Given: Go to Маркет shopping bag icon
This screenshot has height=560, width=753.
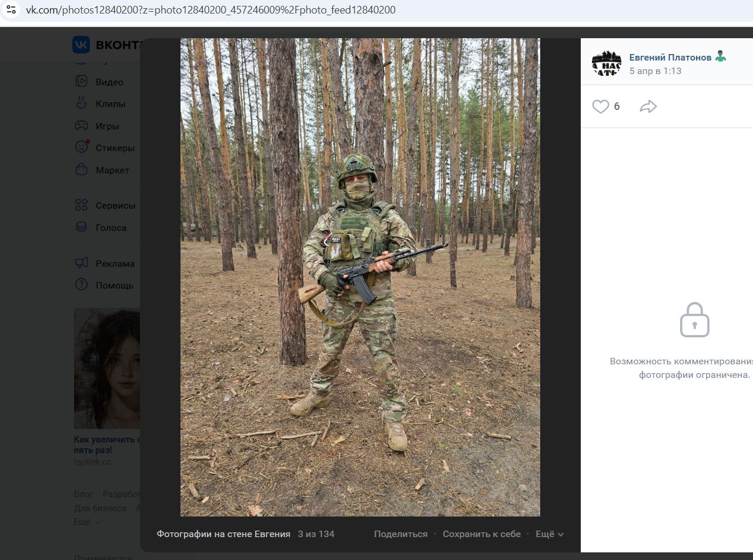Looking at the screenshot, I should [x=81, y=170].
